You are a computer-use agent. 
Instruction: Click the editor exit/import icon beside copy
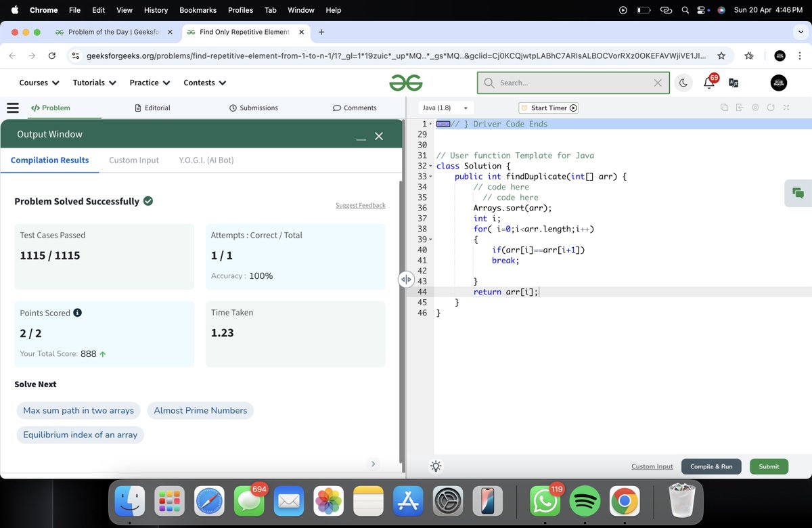click(740, 108)
